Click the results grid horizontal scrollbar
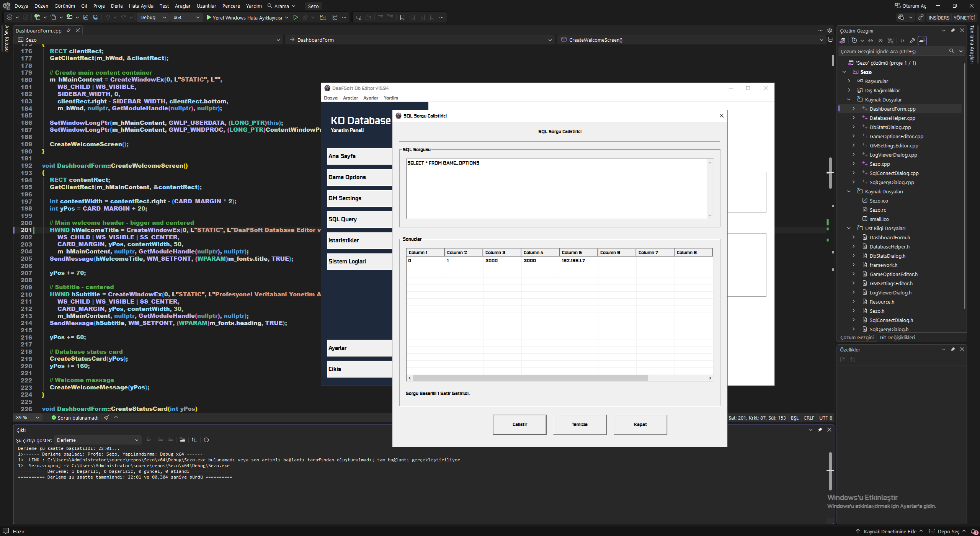The height and width of the screenshot is (536, 980). tap(560, 378)
